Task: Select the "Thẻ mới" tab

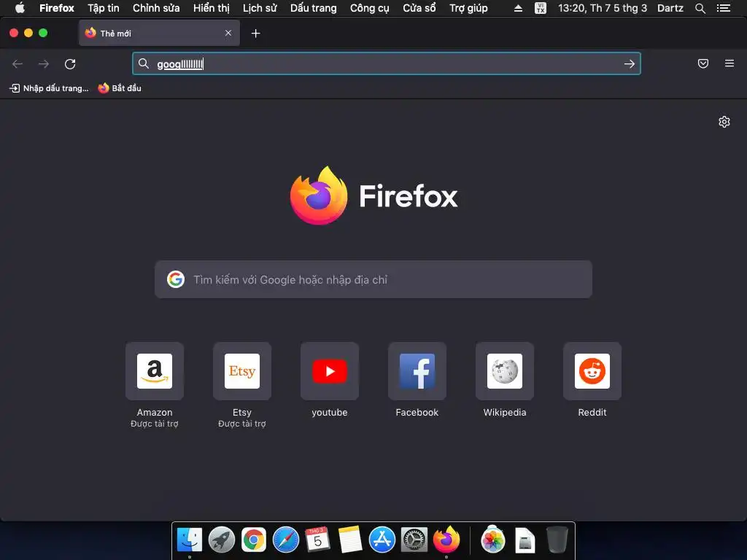Action: click(x=159, y=33)
